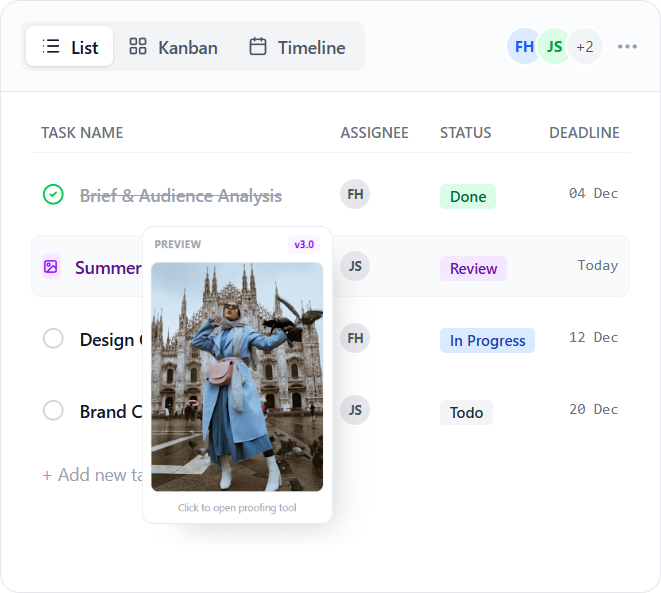
Task: Click the JS avatar in the header
Action: point(554,47)
